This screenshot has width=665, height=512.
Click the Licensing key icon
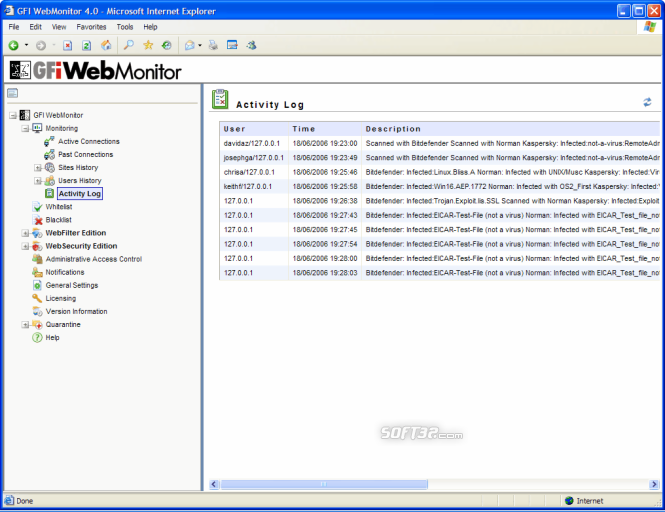click(37, 298)
